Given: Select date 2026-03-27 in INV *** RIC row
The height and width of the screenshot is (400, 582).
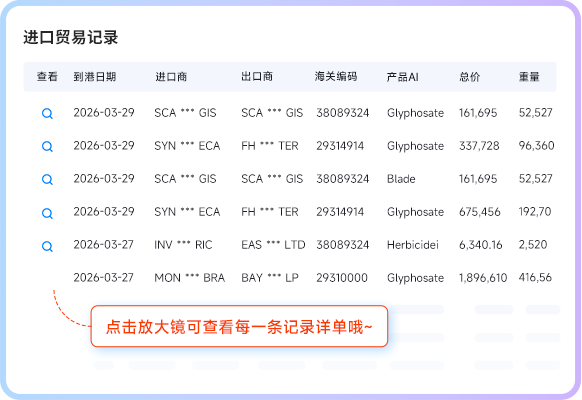Looking at the screenshot, I should click(104, 245).
